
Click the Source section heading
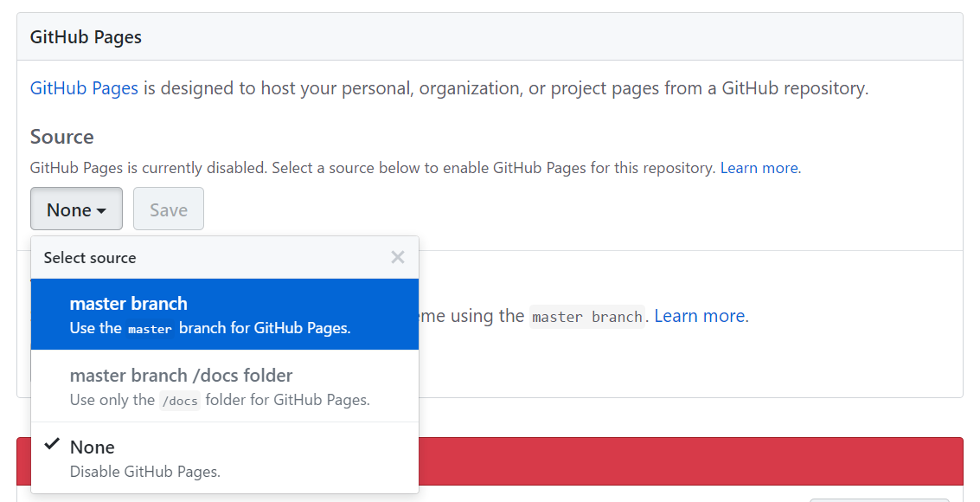(x=62, y=137)
